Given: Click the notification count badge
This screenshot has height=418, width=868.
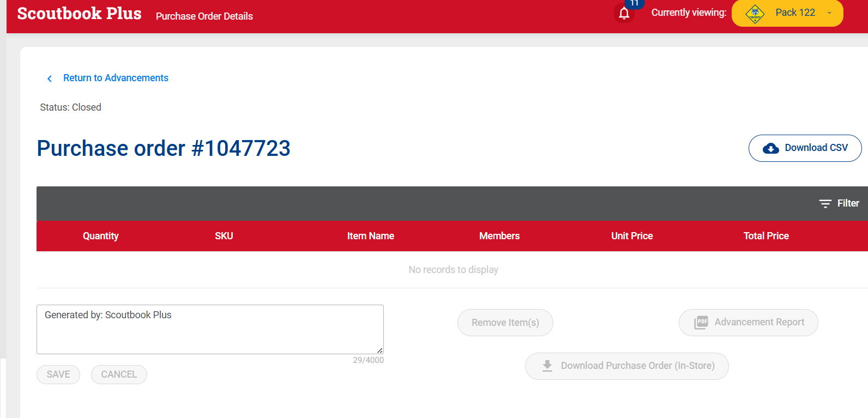Looking at the screenshot, I should [x=634, y=3].
